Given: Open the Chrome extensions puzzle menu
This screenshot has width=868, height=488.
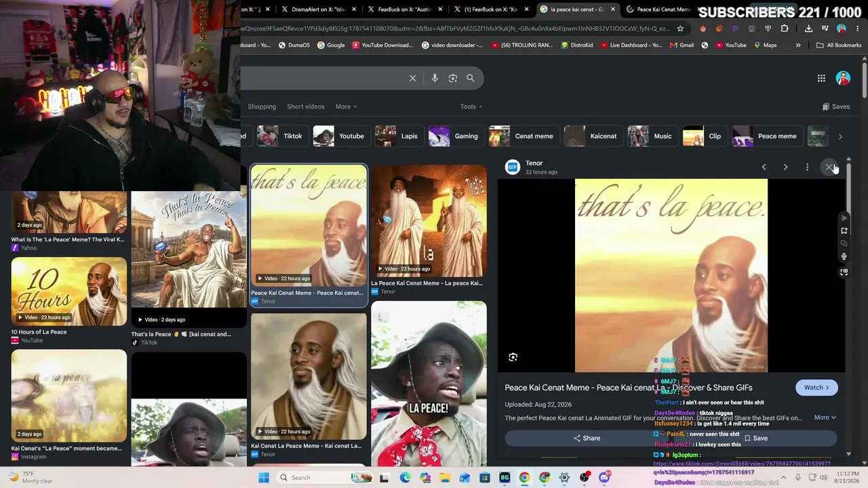Looking at the screenshot, I should [x=785, y=28].
